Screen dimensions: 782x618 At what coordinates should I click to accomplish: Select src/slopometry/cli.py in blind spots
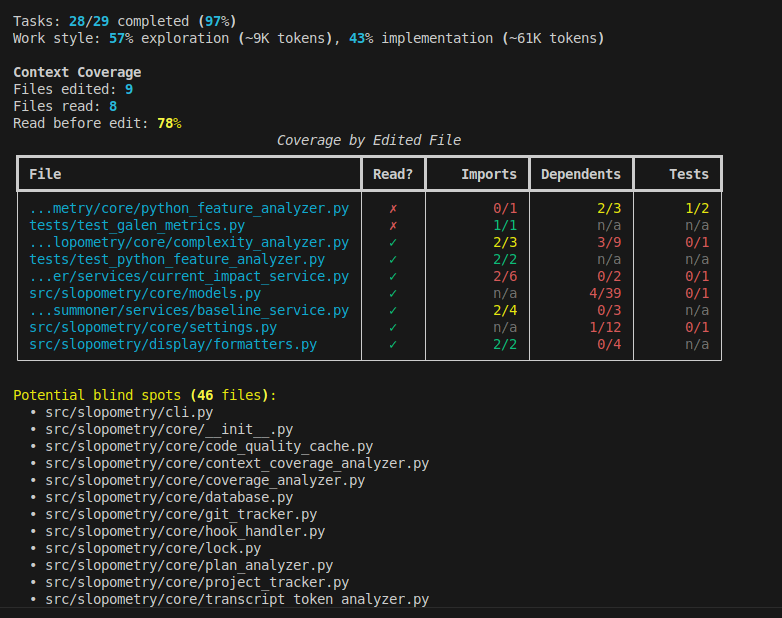click(x=129, y=412)
